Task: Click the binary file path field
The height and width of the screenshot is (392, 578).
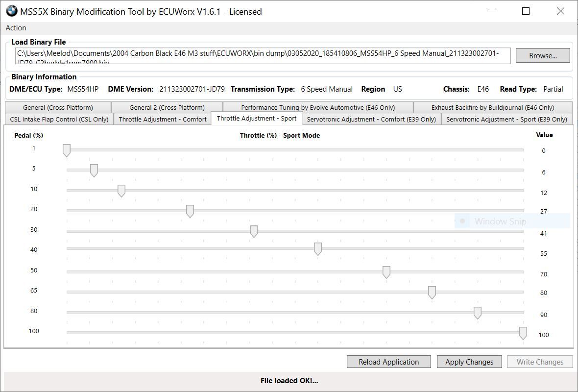Action: pyautogui.click(x=263, y=55)
